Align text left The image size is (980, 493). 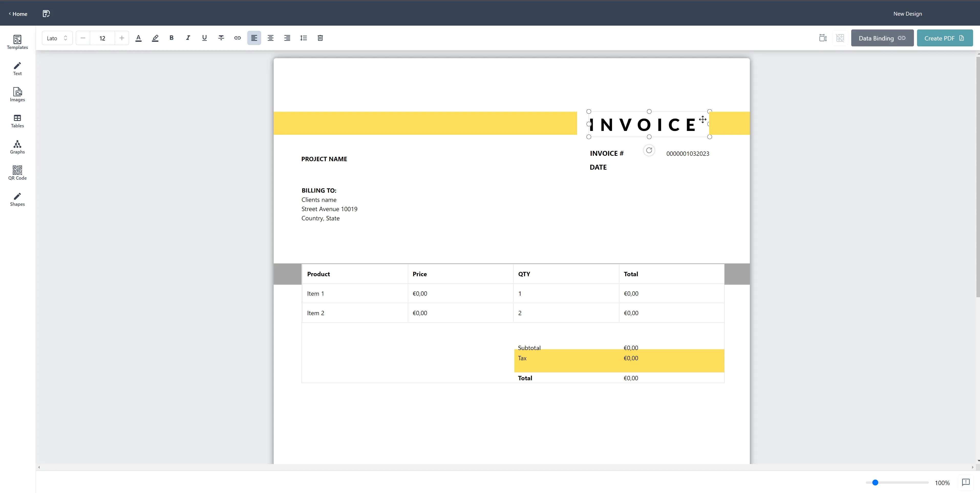(254, 38)
